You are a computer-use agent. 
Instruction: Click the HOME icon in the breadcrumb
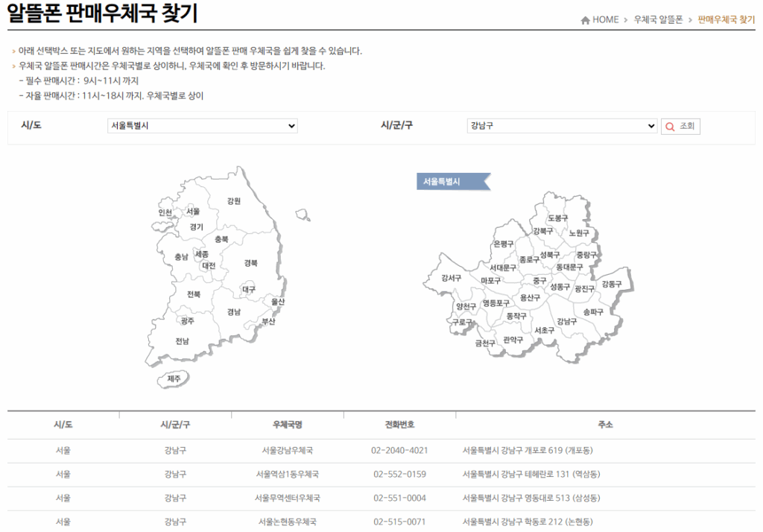pyautogui.click(x=584, y=19)
